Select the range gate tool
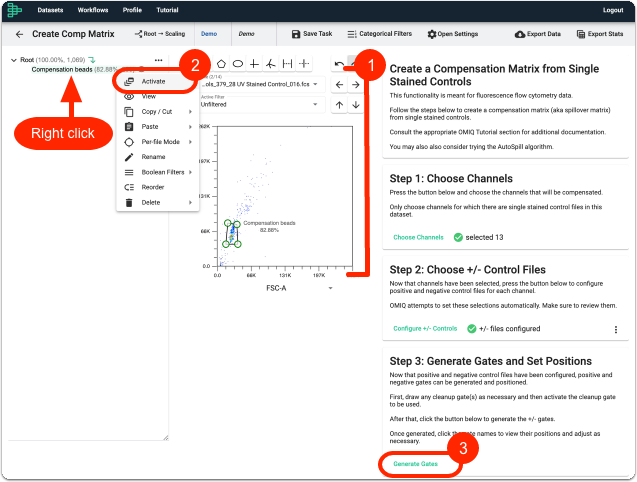Viewport: 637px width, 482px height. pyautogui.click(x=287, y=64)
